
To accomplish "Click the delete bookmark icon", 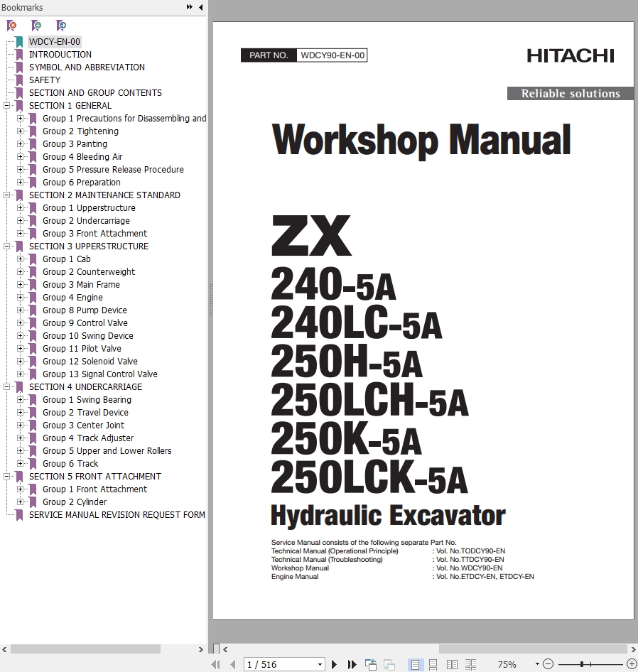I will tap(11, 26).
